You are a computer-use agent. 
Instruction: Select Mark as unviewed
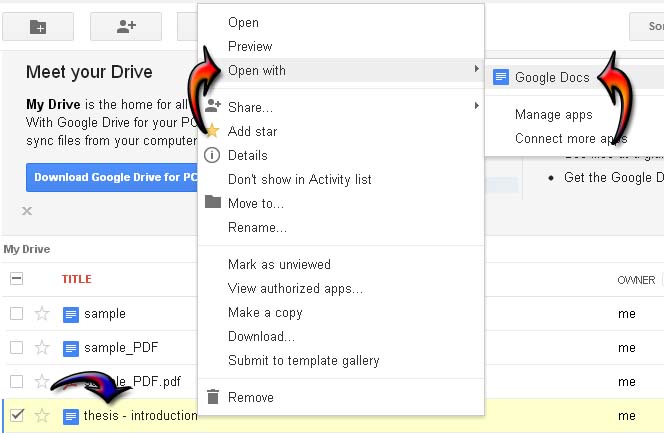point(341,264)
